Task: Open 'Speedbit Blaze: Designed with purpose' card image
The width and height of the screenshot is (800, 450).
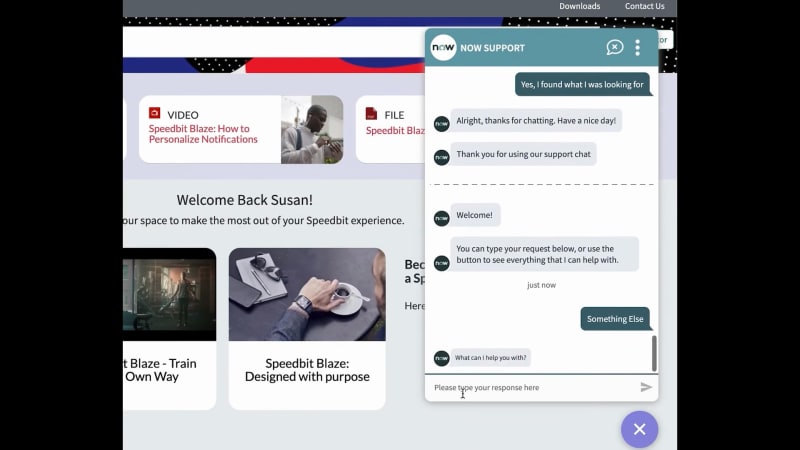Action: point(307,294)
